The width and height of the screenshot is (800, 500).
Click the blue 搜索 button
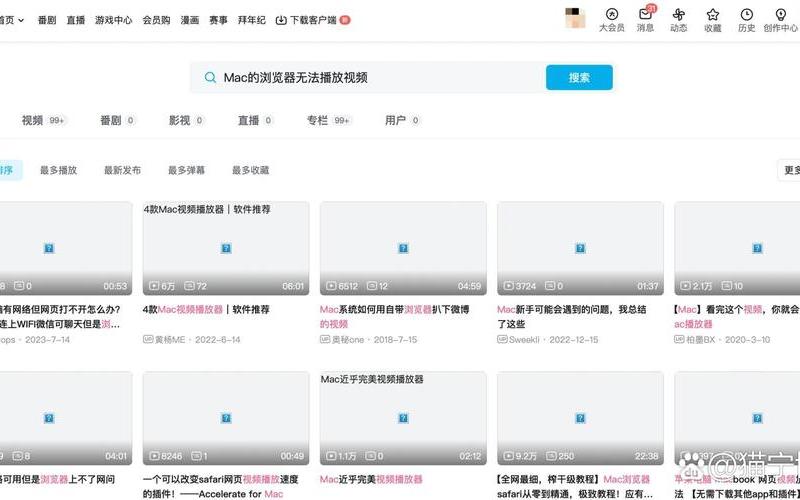pyautogui.click(x=579, y=78)
